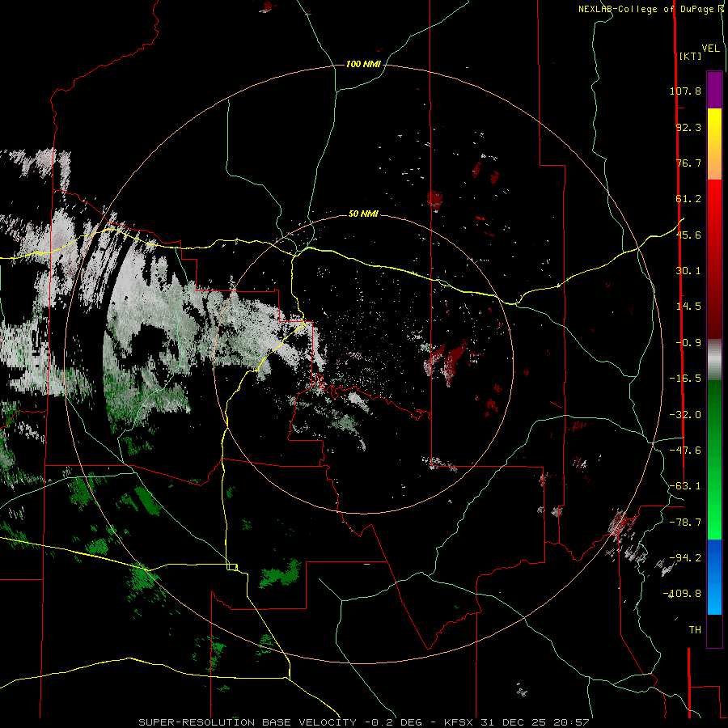728x728 pixels.
Task: Click the -78.7 velocity scale value
Action: 685,523
